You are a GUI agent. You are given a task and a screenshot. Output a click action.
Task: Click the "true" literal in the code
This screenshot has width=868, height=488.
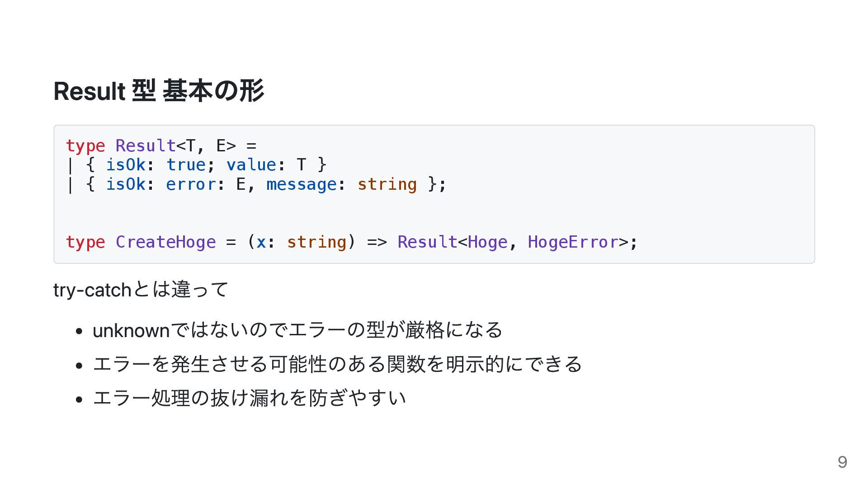point(186,165)
